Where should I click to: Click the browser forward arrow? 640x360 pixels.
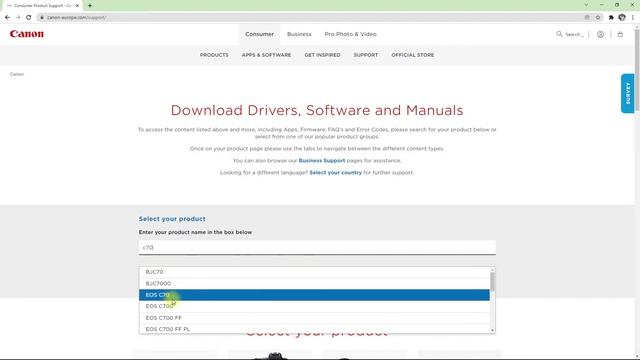[x=18, y=17]
